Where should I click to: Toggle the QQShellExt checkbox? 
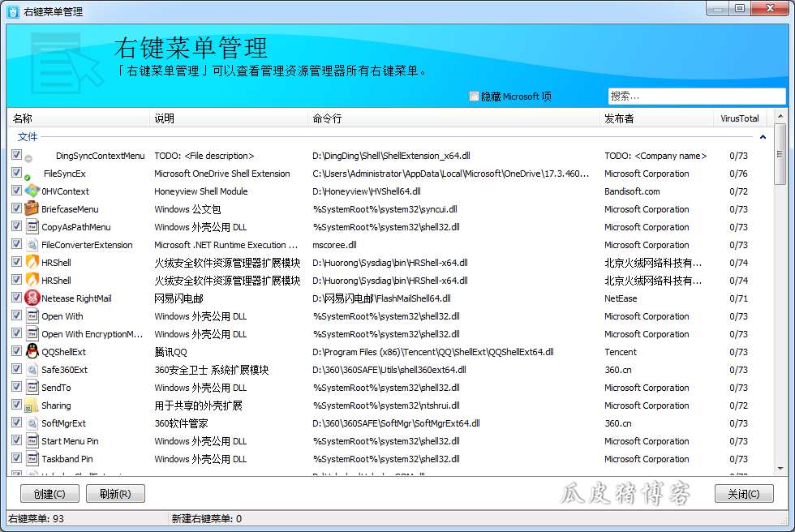pyautogui.click(x=16, y=350)
